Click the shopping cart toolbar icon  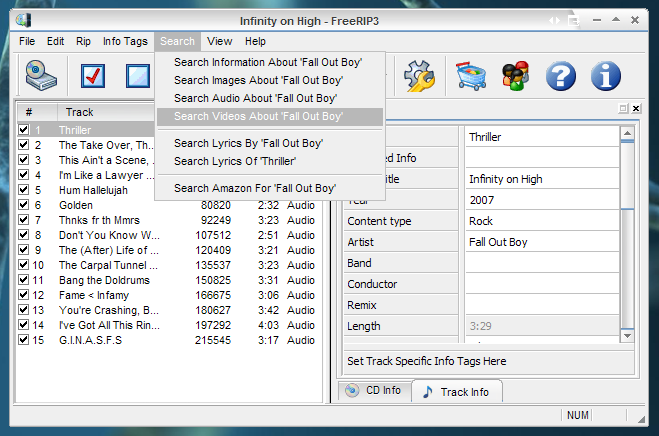click(x=471, y=76)
